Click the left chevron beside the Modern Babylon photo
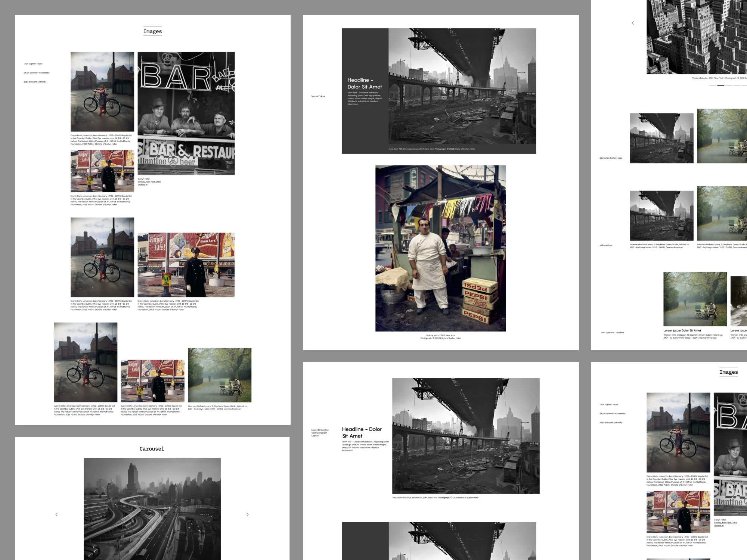747x560 pixels. (633, 23)
